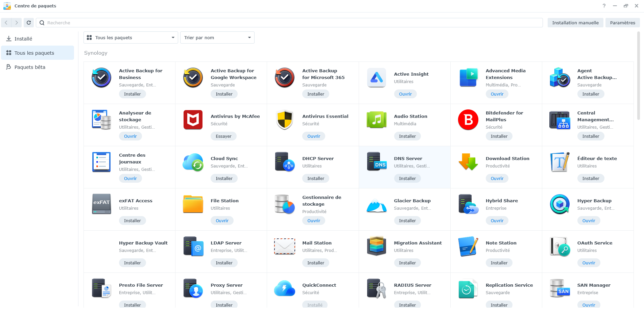Click the Installation manuelle button
The width and height of the screenshot is (644, 310).
pyautogui.click(x=575, y=23)
